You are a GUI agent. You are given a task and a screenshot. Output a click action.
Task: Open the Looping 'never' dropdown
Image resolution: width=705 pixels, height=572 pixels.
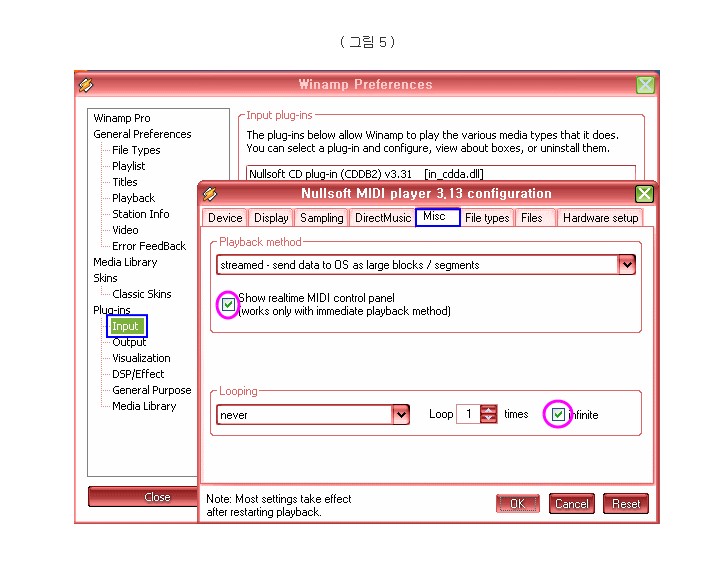coord(401,415)
